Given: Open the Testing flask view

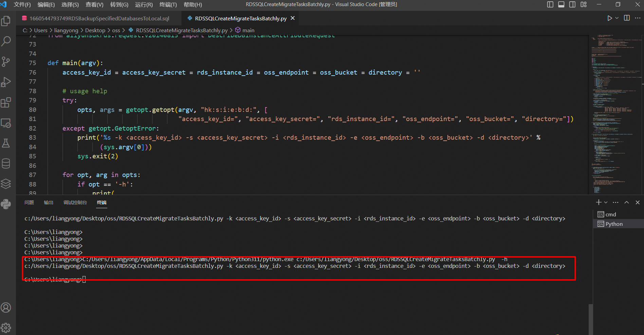Looking at the screenshot, I should pyautogui.click(x=6, y=143).
